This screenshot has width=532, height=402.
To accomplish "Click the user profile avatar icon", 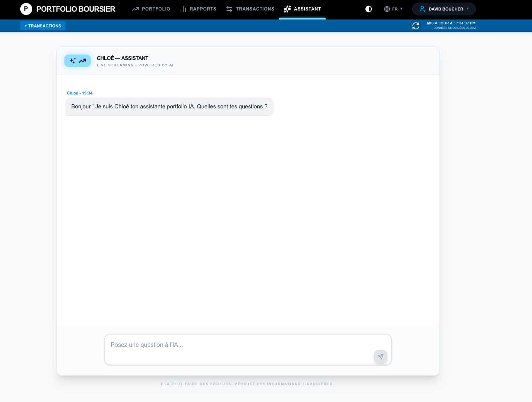I will click(x=422, y=9).
